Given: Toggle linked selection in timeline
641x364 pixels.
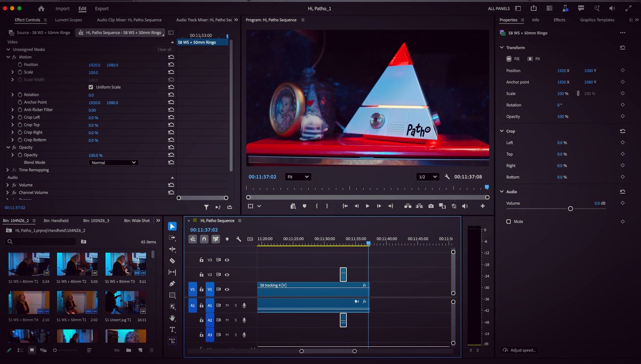Looking at the screenshot, I should pyautogui.click(x=216, y=239).
